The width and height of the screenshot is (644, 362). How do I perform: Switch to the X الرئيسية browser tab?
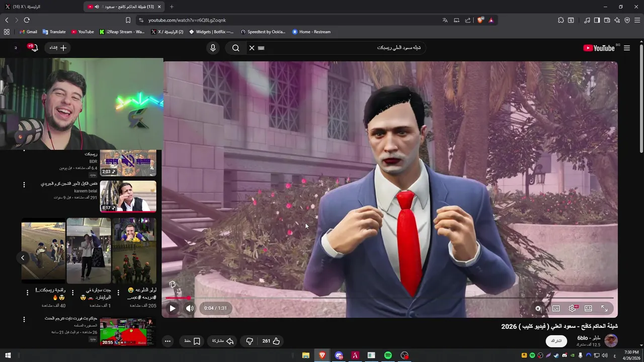tap(40, 7)
